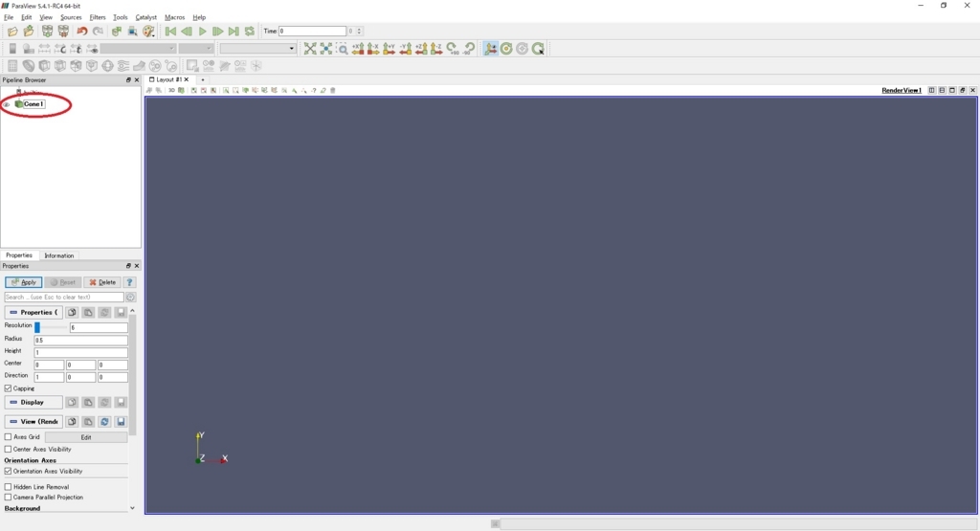The image size is (980, 531).
Task: Set view direction to +X
Action: point(358,49)
